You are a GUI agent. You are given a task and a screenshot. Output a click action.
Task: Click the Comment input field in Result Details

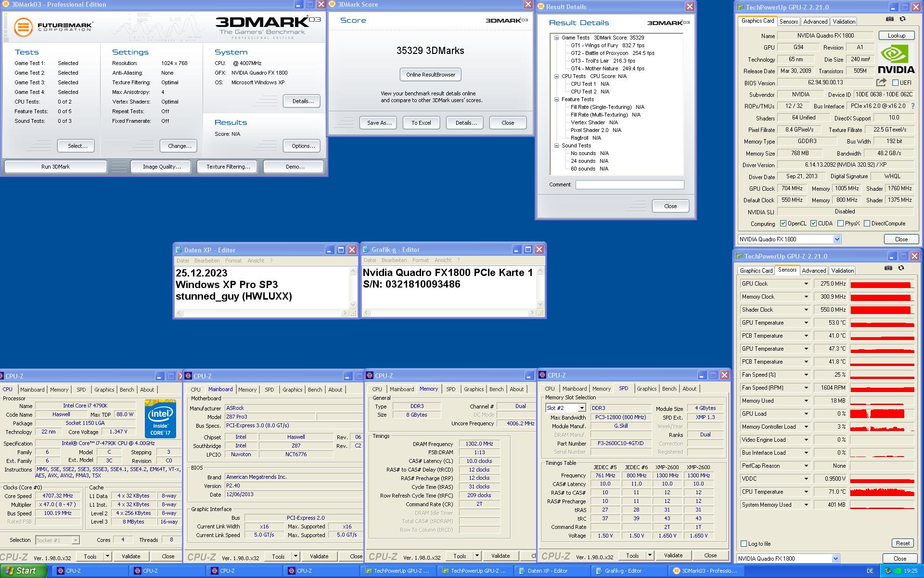click(629, 184)
